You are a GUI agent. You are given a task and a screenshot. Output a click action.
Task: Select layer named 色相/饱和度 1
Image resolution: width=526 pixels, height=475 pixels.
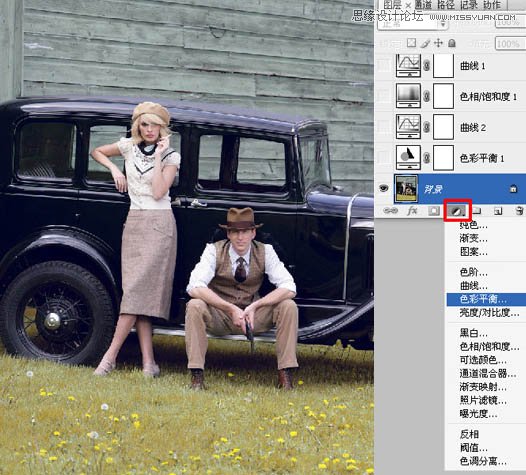(x=488, y=97)
